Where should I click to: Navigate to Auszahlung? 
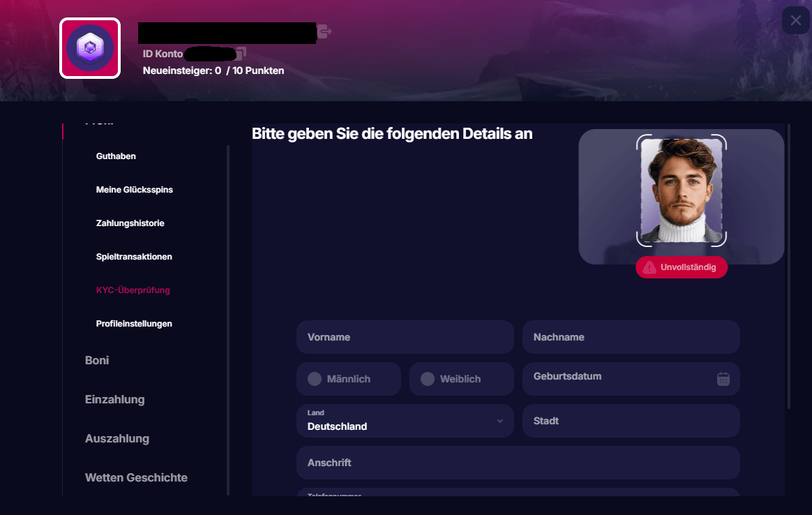117,438
